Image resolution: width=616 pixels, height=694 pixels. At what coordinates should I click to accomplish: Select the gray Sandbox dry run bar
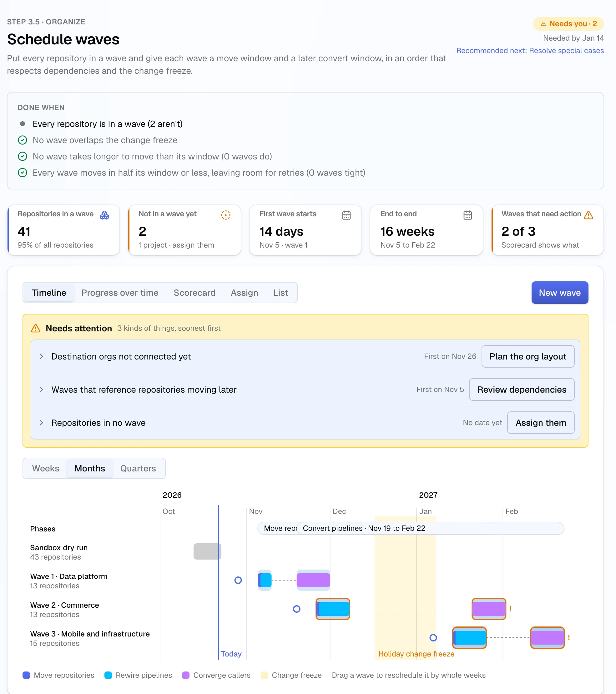click(207, 551)
